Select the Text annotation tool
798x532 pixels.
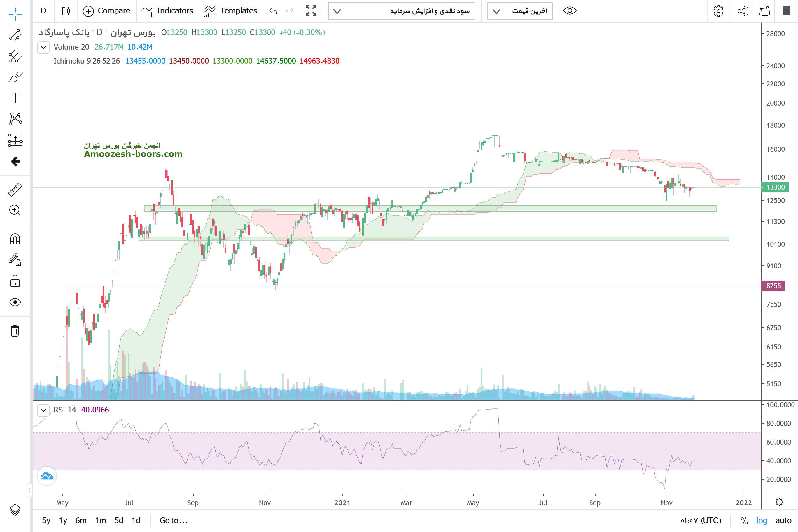click(15, 98)
